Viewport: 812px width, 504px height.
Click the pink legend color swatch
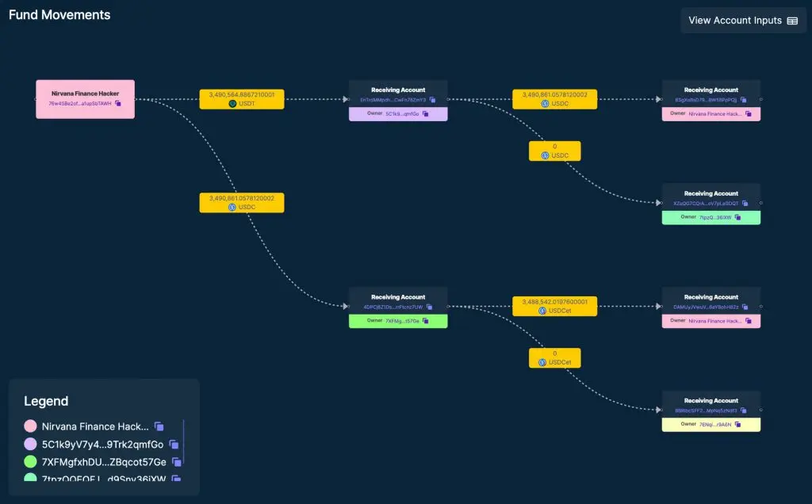[31, 426]
